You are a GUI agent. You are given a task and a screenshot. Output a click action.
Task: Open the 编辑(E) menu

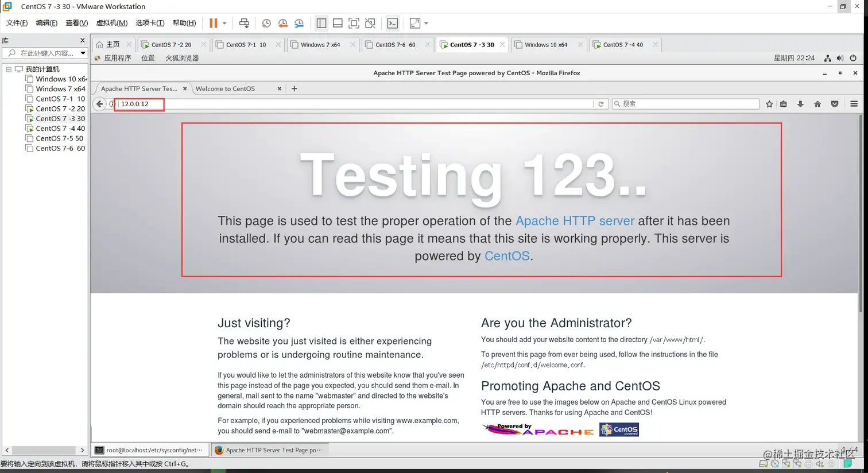point(46,23)
